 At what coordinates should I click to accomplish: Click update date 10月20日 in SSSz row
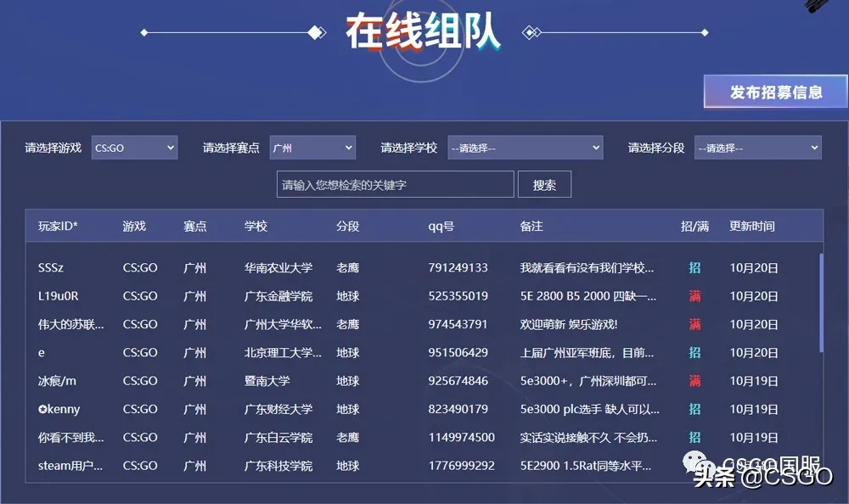pyautogui.click(x=754, y=268)
